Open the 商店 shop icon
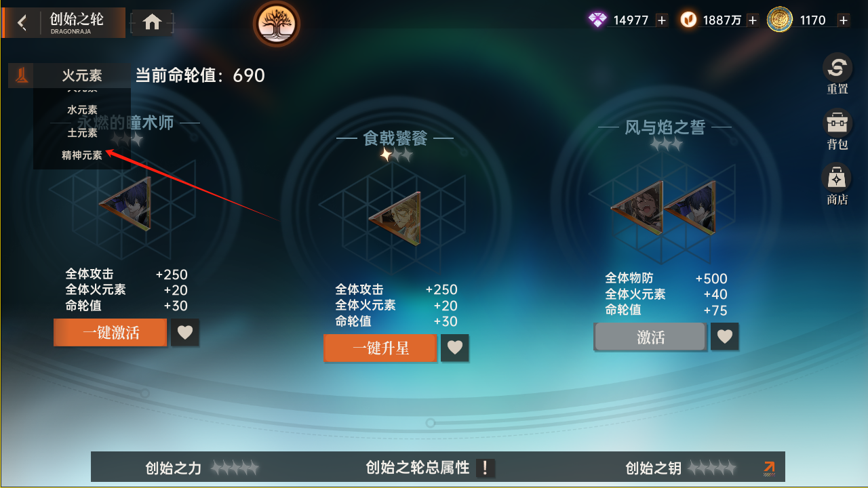Image resolution: width=868 pixels, height=488 pixels. 837,184
